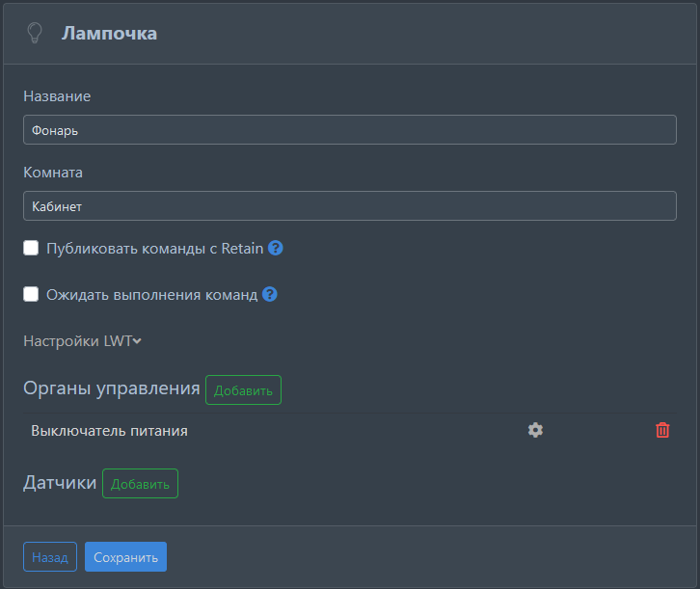This screenshot has width=700, height=589.
Task: Click the lightbulb icon in the header
Action: pos(36,34)
